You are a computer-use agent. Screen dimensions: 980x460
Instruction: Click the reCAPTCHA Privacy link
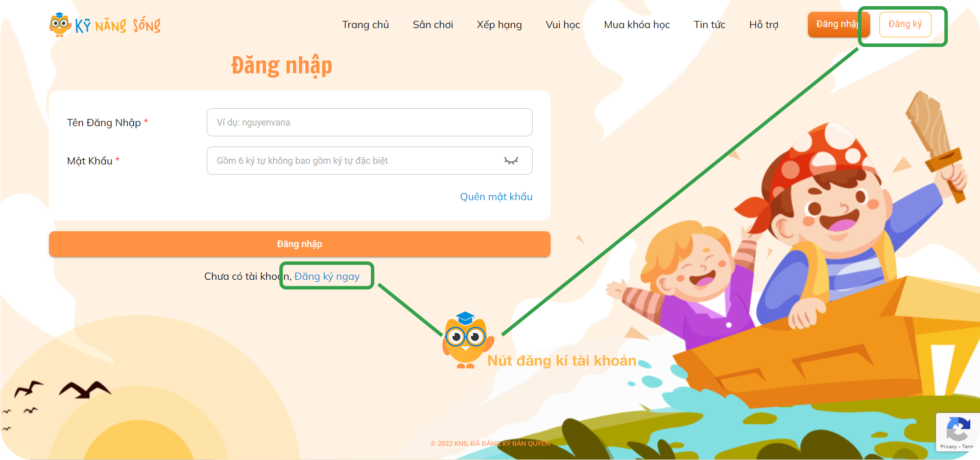point(948,447)
